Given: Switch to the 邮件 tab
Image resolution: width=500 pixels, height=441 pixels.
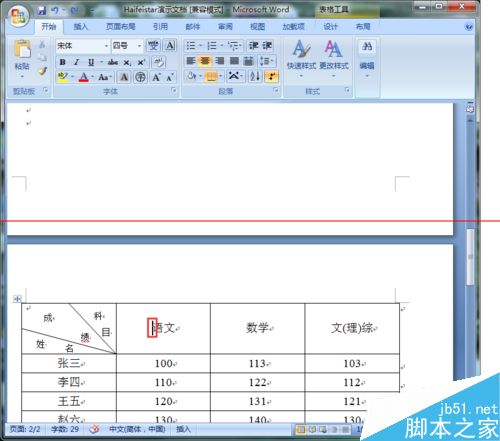Looking at the screenshot, I should coord(193,27).
